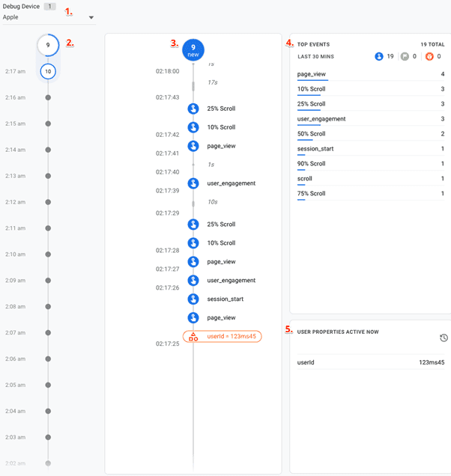Select the session_start event icon in the seconds stream

coord(193,299)
